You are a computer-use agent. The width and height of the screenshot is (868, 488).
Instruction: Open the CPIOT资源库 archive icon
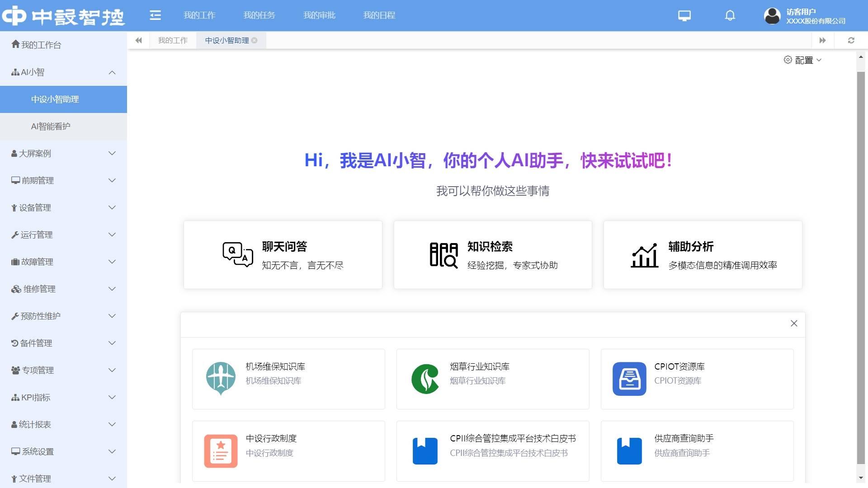click(x=629, y=379)
